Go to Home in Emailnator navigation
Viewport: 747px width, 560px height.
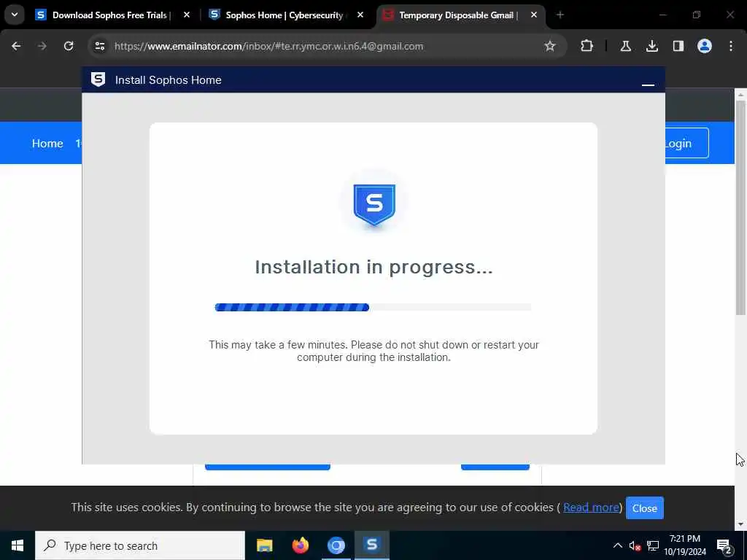click(x=47, y=144)
